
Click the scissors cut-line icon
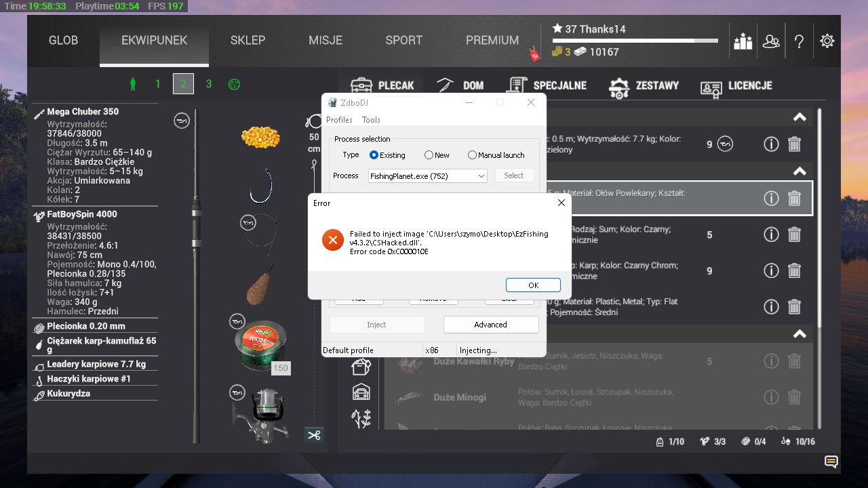point(313,435)
